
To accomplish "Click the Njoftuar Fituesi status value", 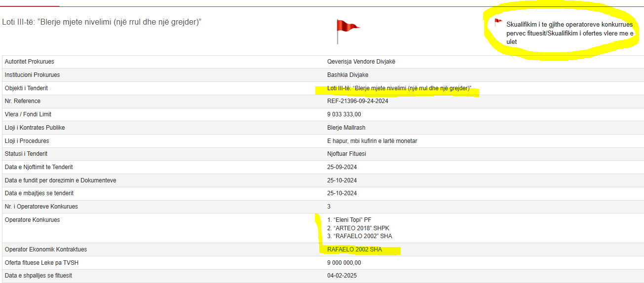I will point(346,154).
